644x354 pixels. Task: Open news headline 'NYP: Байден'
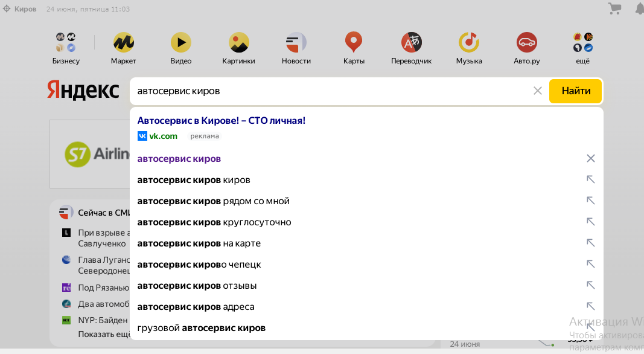pyautogui.click(x=103, y=320)
